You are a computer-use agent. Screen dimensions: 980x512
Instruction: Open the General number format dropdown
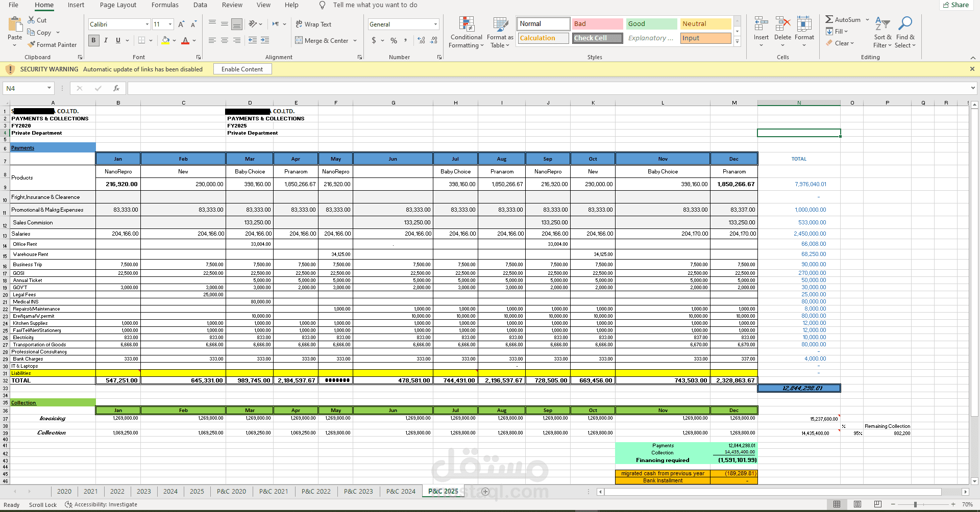[435, 24]
